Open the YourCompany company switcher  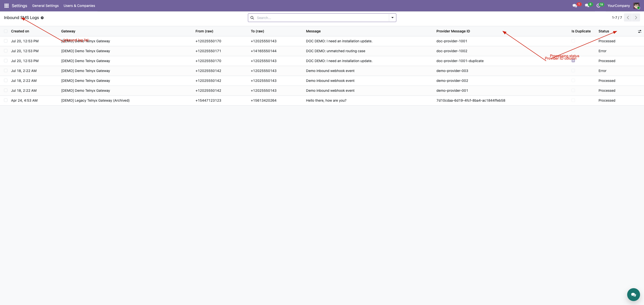(x=619, y=6)
